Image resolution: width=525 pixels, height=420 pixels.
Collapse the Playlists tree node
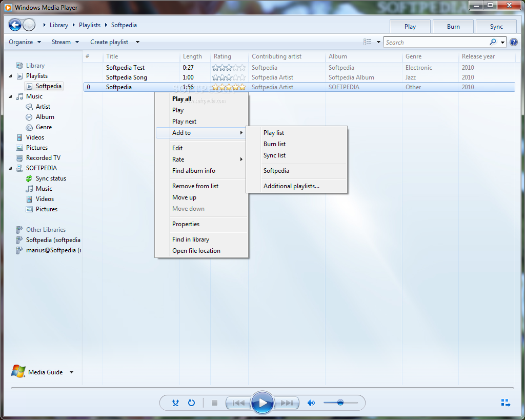10,76
